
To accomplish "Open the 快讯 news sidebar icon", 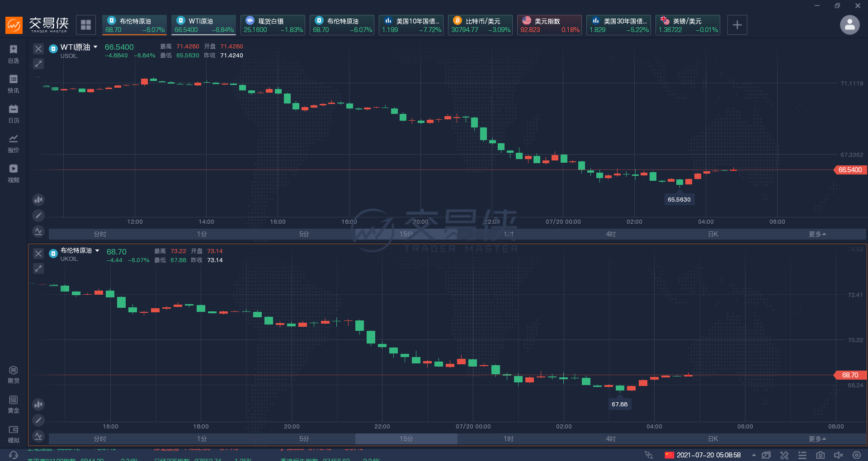I will 14,84.
